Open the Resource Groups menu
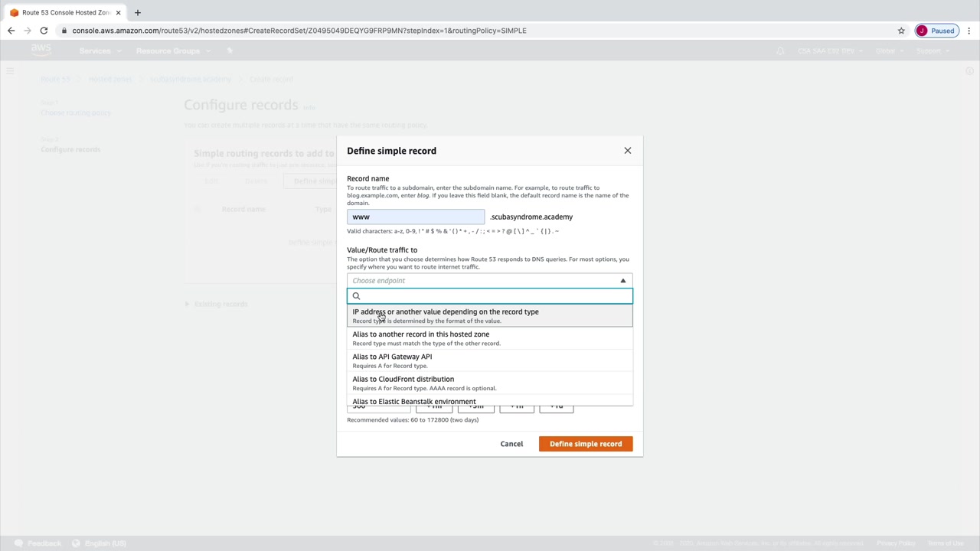 click(171, 51)
